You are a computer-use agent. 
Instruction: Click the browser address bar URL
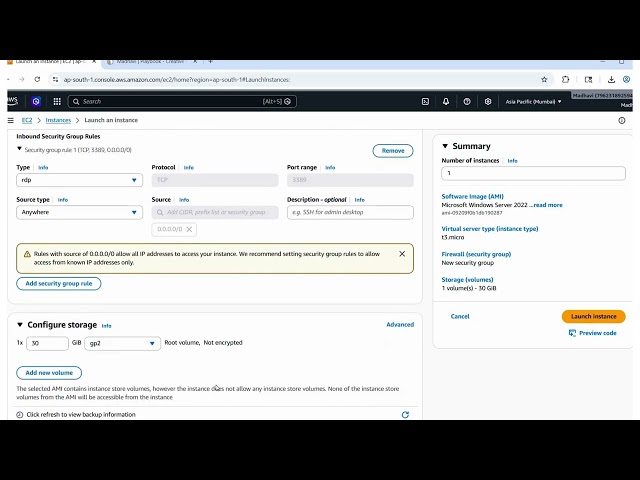[x=177, y=80]
